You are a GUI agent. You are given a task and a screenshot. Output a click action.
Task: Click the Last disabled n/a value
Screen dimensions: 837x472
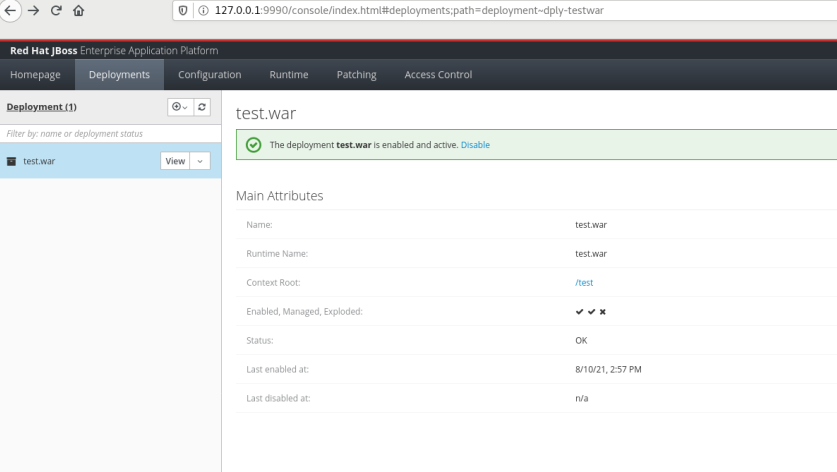pyautogui.click(x=582, y=398)
